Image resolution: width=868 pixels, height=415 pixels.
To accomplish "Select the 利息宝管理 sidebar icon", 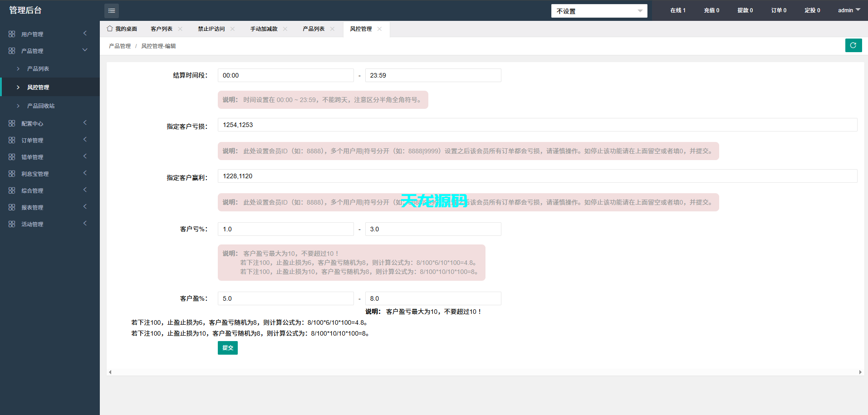I will click(x=11, y=173).
